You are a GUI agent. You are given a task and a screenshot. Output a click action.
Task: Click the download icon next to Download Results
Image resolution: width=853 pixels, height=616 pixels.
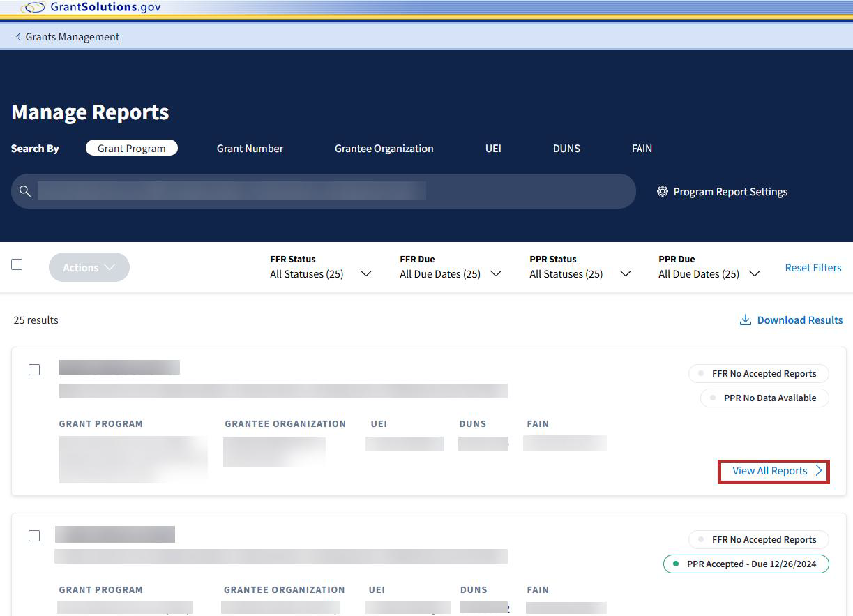point(745,320)
